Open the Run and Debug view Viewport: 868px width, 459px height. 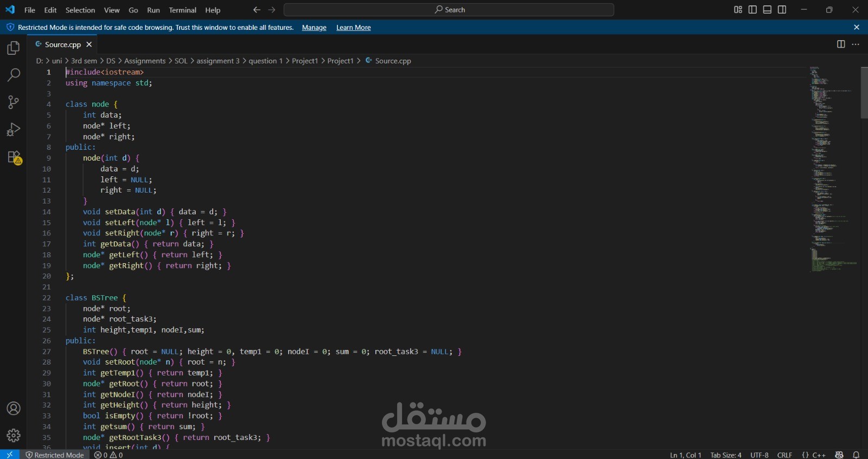pyautogui.click(x=14, y=129)
